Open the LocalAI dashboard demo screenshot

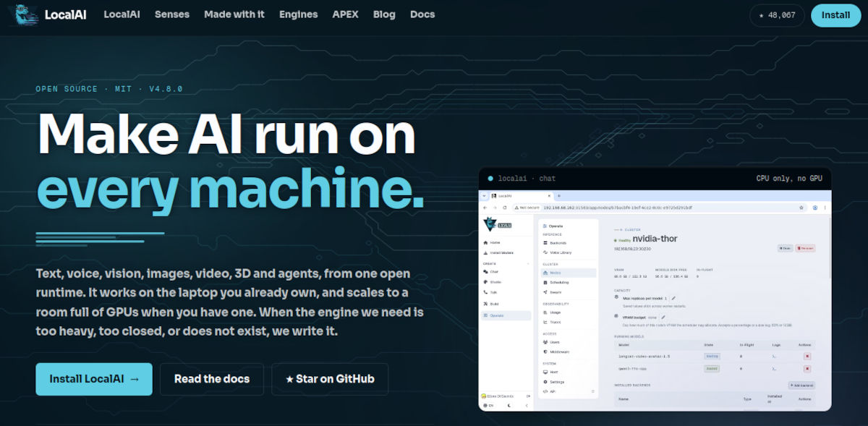point(655,300)
